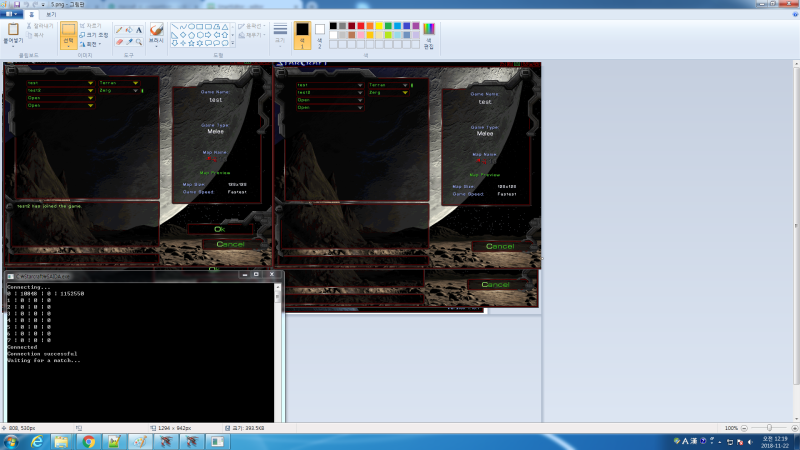This screenshot has height=450, width=800.
Task: Pick the yellow color swatch
Action: click(379, 26)
